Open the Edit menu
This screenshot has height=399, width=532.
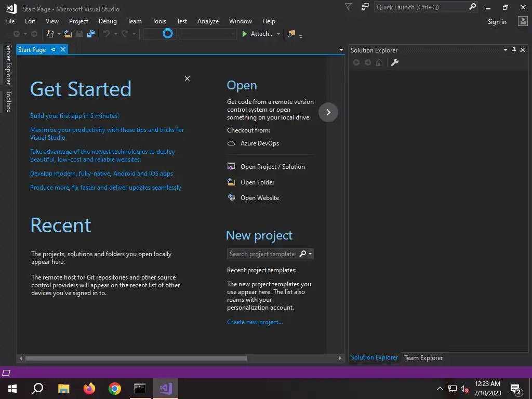point(30,21)
